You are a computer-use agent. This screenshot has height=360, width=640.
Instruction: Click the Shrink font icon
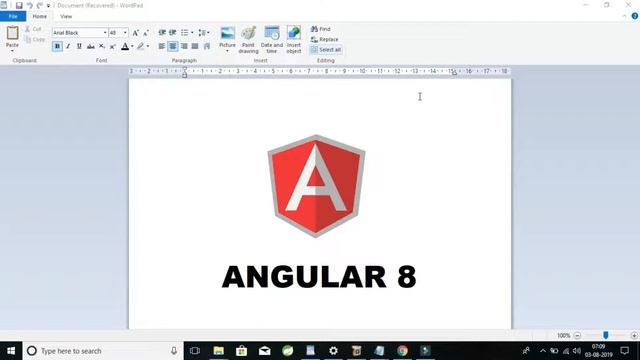(x=146, y=33)
